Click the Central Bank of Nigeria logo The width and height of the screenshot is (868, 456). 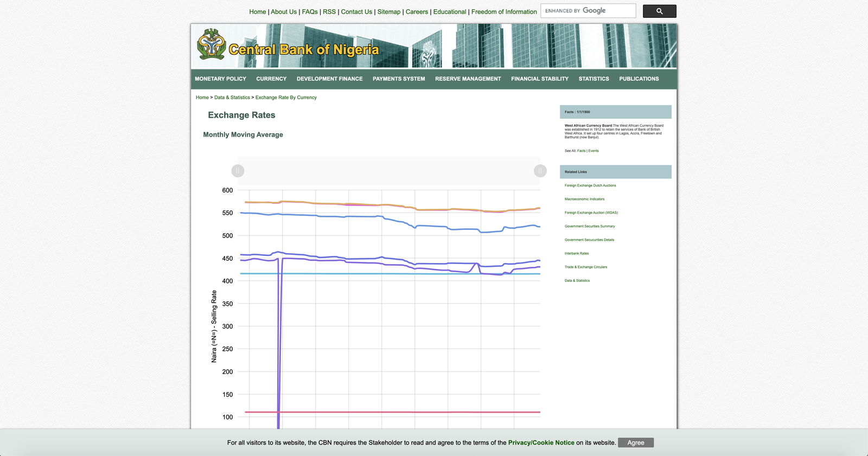click(212, 44)
